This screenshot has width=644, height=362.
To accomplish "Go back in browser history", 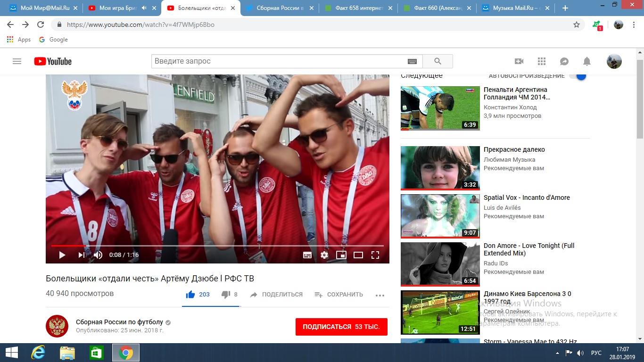I will (10, 25).
